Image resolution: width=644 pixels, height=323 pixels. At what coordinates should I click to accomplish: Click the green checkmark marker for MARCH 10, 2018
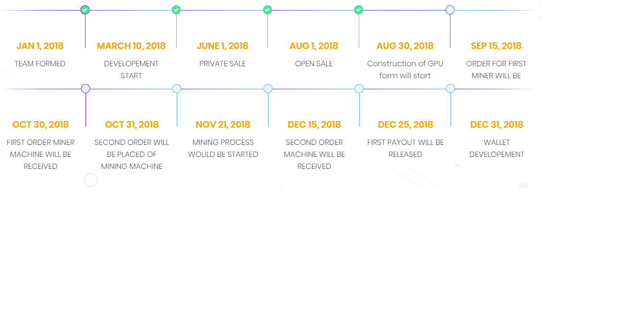176,10
